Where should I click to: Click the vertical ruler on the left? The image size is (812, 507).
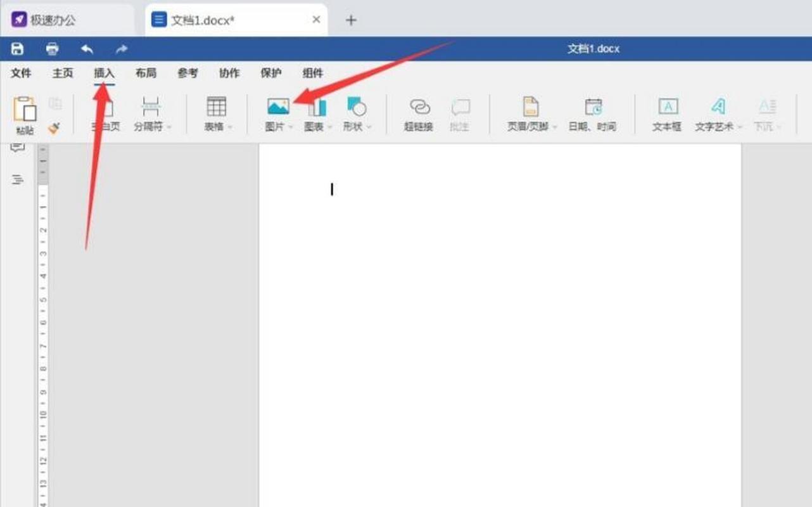[x=43, y=326]
